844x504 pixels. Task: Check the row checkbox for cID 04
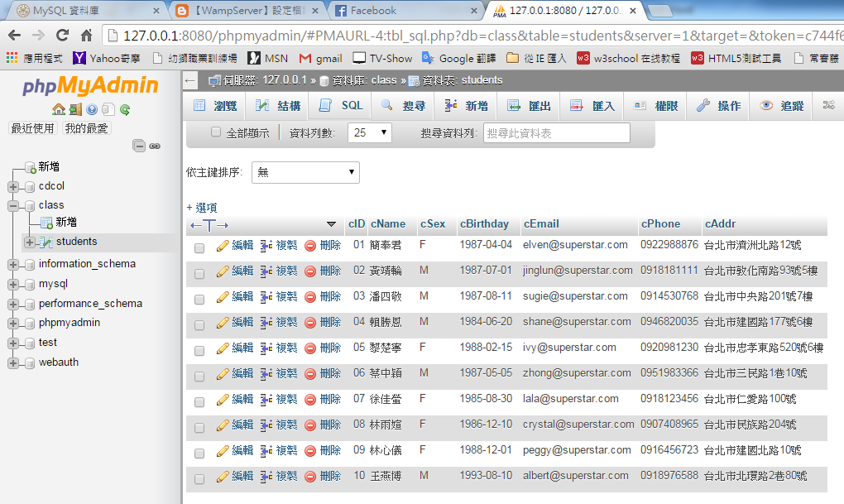pyautogui.click(x=199, y=325)
